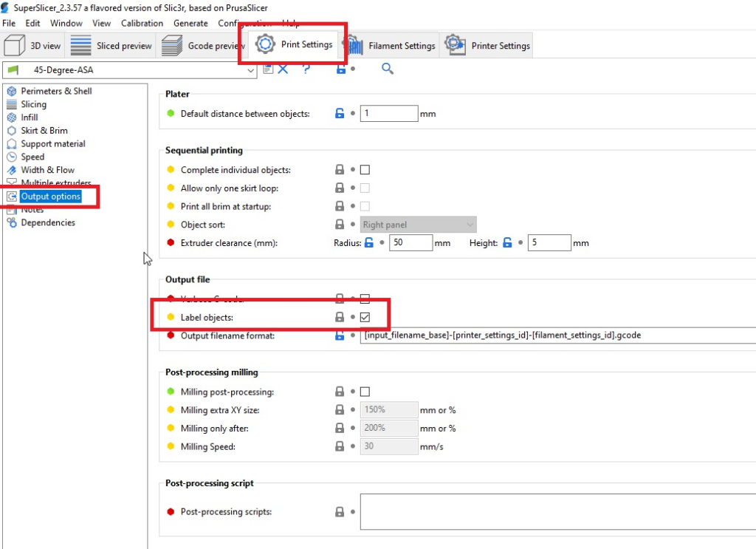Click the blue lock next to Radius
This screenshot has width=756, height=549.
tap(369, 242)
